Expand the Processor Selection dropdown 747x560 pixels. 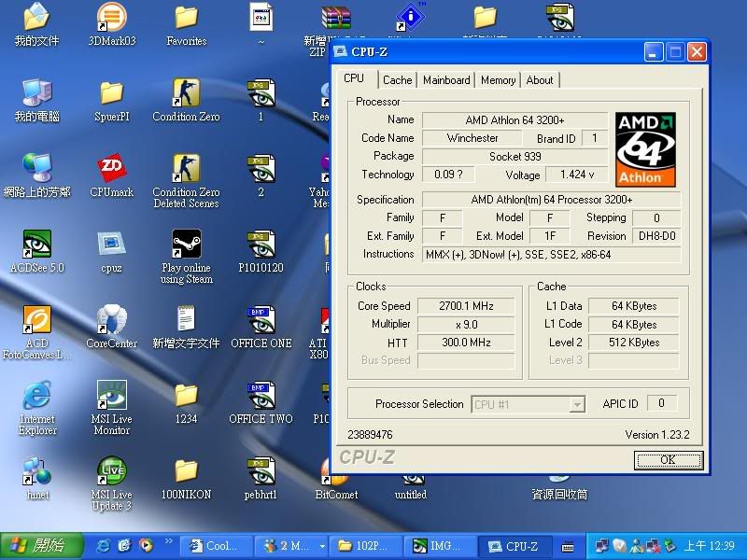(576, 404)
